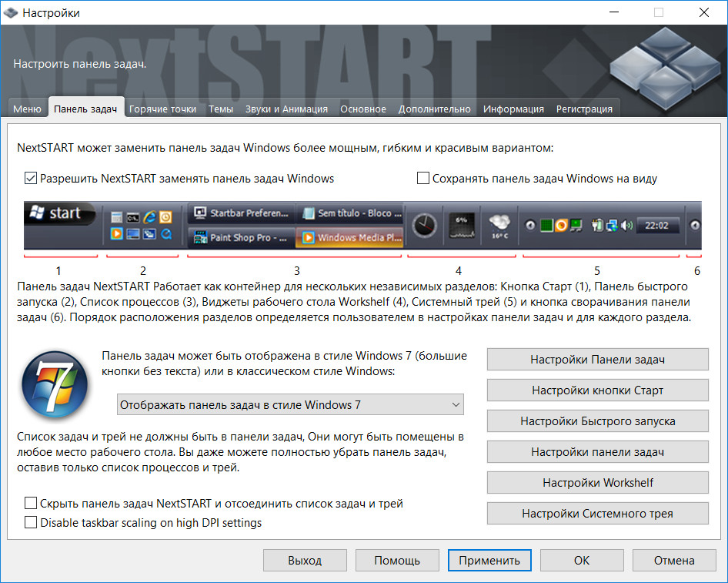Click the orange clock quick-launch icon in preview
This screenshot has height=583, width=728.
165,217
